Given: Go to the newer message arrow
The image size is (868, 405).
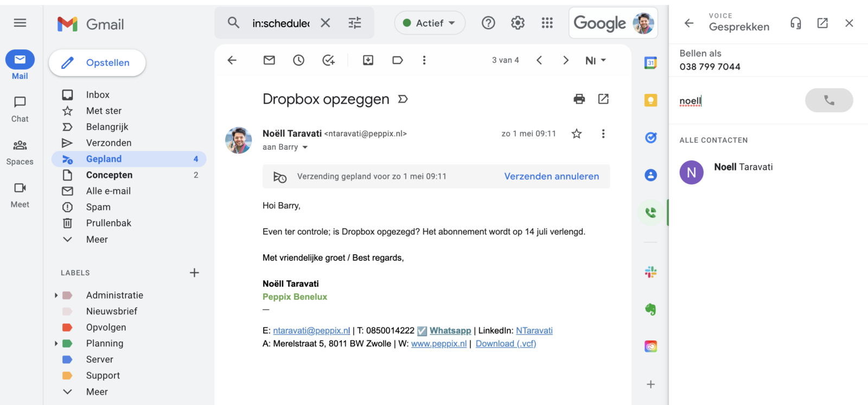Looking at the screenshot, I should (x=539, y=60).
